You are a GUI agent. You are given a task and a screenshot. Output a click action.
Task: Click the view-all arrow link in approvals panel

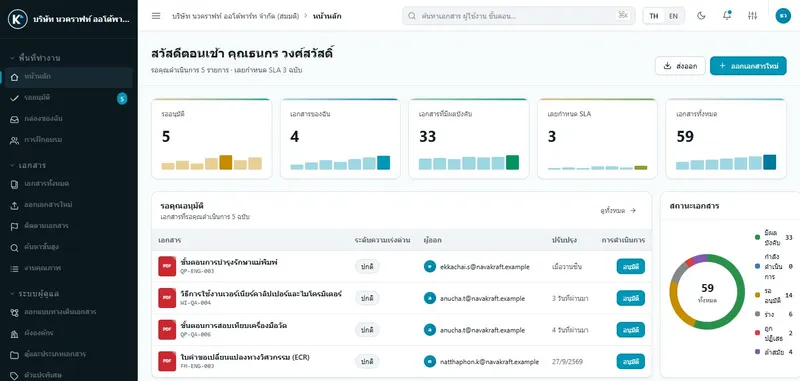click(618, 210)
